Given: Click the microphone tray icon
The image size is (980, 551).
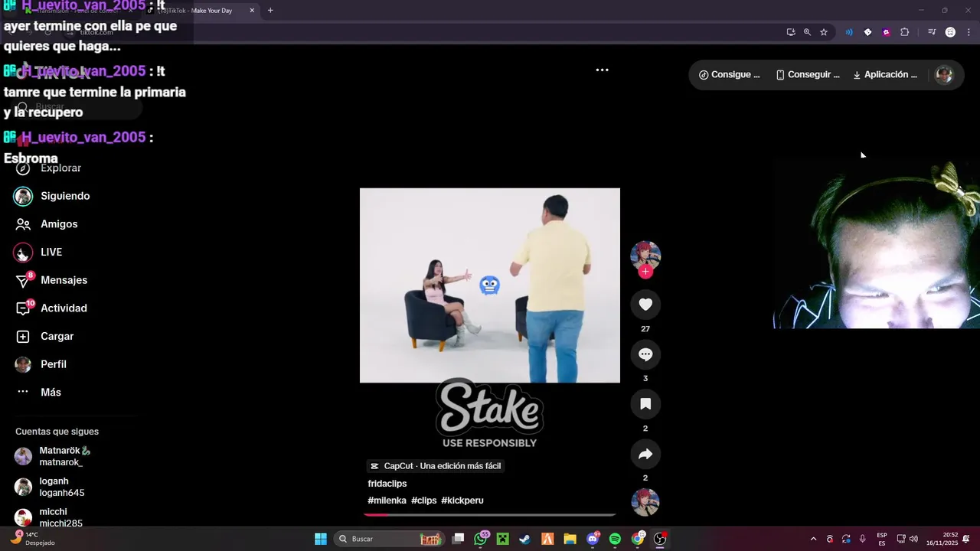Looking at the screenshot, I should tap(863, 539).
